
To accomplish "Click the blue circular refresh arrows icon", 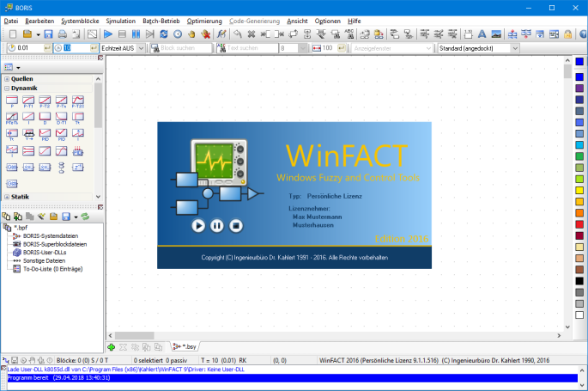I will [x=163, y=34].
